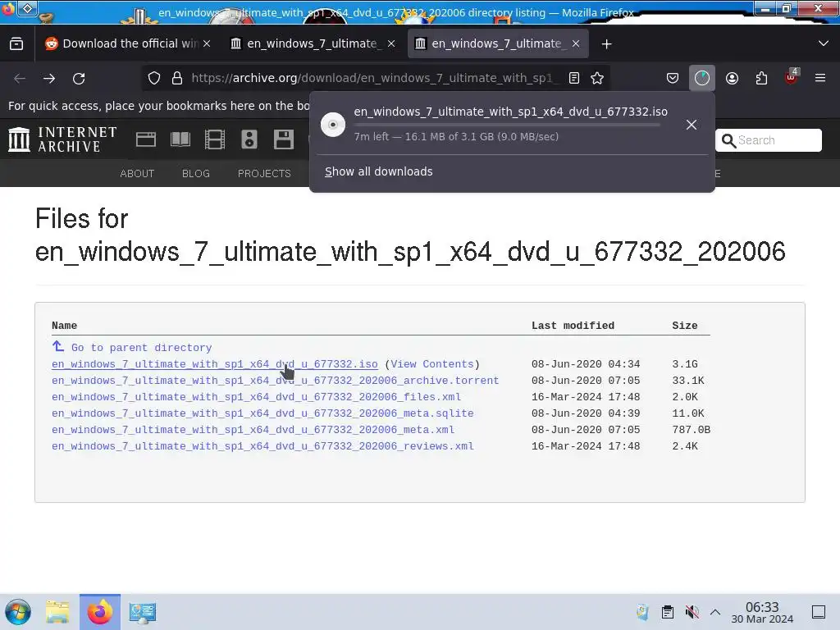Open Internet Archive Video film icon
The width and height of the screenshot is (840, 630).
pos(215,139)
